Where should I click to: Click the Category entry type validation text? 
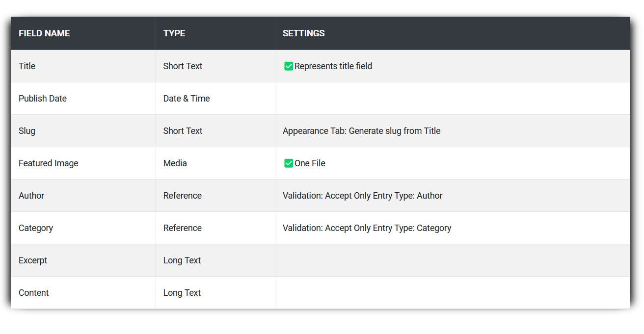click(x=367, y=228)
